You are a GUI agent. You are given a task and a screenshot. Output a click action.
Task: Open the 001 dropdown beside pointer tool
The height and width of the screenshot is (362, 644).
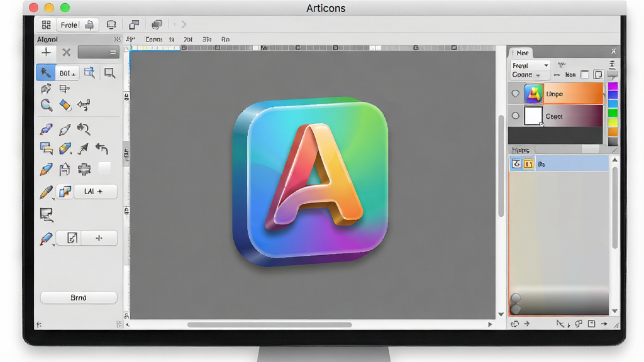tap(67, 74)
